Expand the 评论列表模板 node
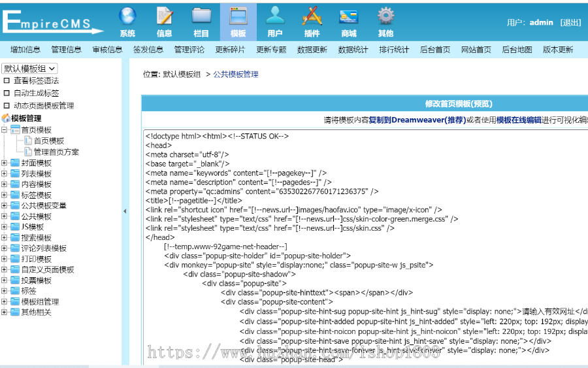The image size is (588, 368). 4,248
